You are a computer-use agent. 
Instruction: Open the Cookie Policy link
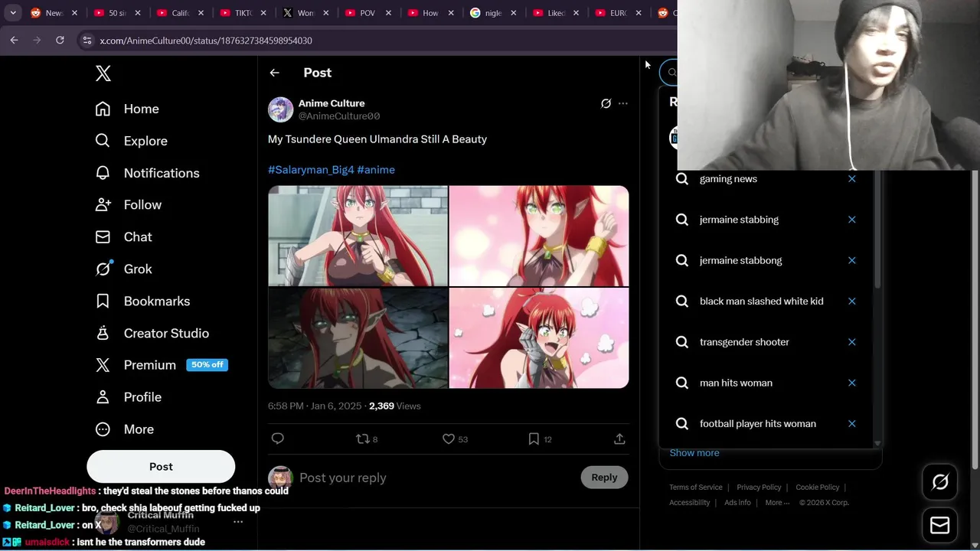(x=817, y=487)
